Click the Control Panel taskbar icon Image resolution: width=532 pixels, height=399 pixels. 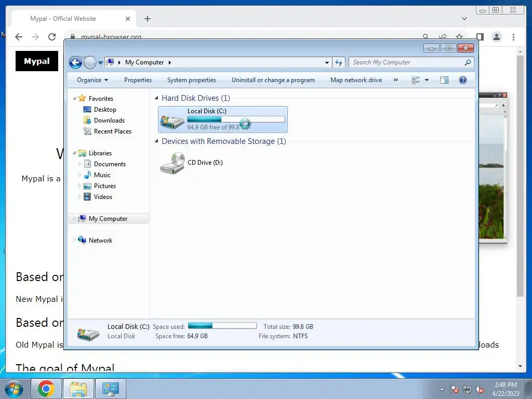point(111,389)
